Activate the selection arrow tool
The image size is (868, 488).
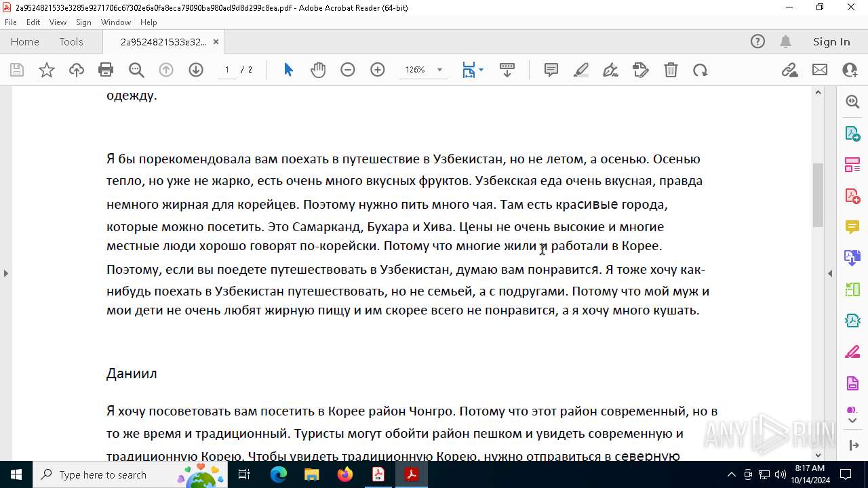pyautogui.click(x=288, y=70)
